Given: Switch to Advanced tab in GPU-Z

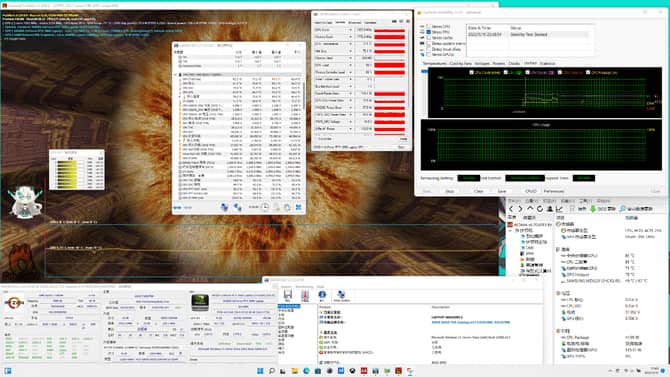Looking at the screenshot, I should [354, 22].
